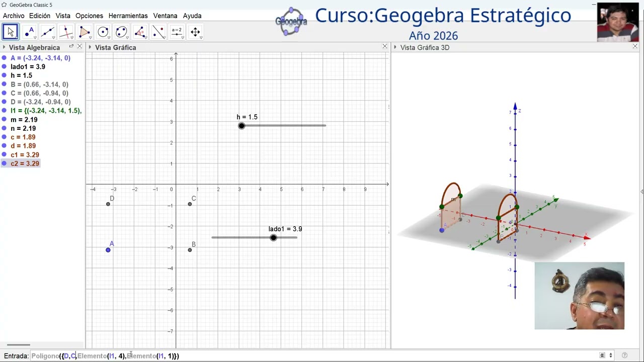Select the Angle tool
Viewport: 644px width, 362px height.
pyautogui.click(x=140, y=32)
